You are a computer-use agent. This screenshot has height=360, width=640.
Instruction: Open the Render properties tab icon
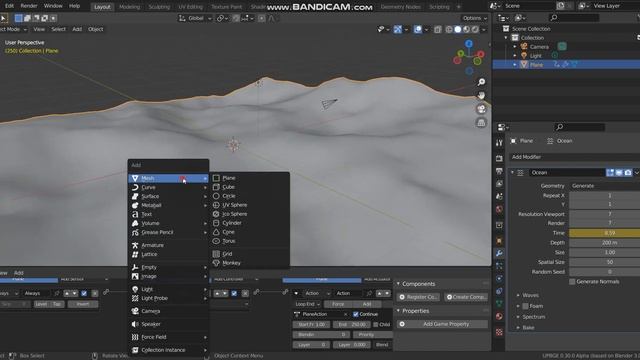pyautogui.click(x=499, y=158)
